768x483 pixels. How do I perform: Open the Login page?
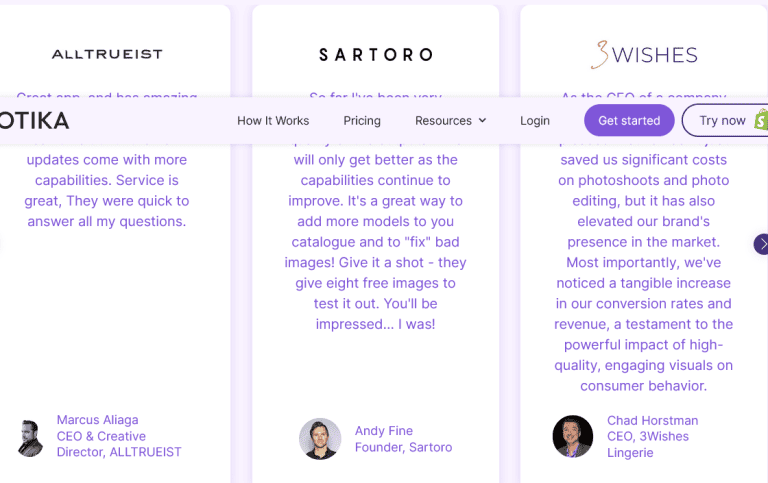click(535, 121)
